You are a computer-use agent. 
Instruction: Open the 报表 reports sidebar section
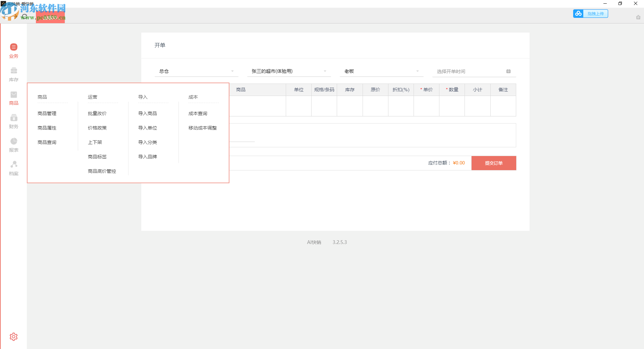tap(13, 145)
